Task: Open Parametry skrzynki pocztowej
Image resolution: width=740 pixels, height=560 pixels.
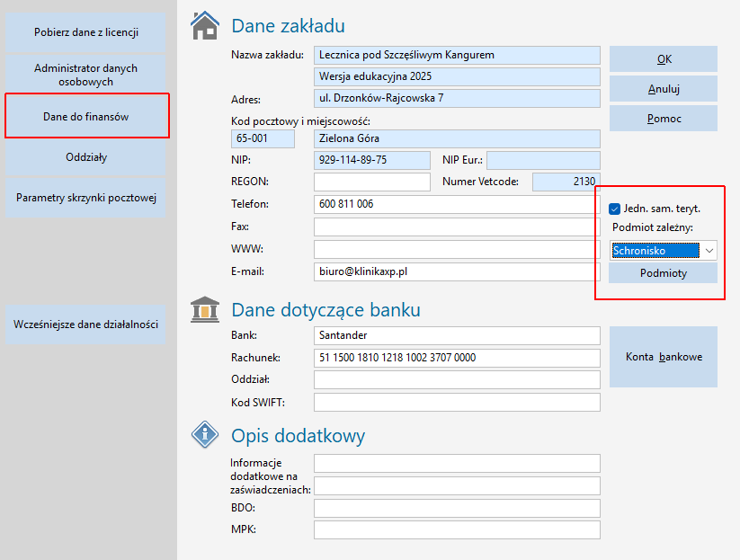Action: 86,198
